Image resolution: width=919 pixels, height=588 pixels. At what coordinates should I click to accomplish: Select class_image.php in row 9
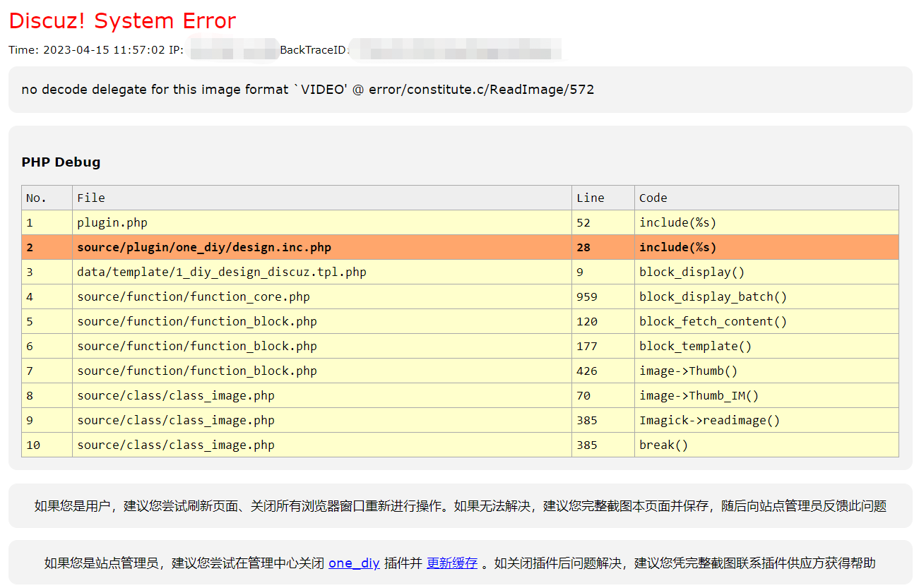(x=321, y=420)
